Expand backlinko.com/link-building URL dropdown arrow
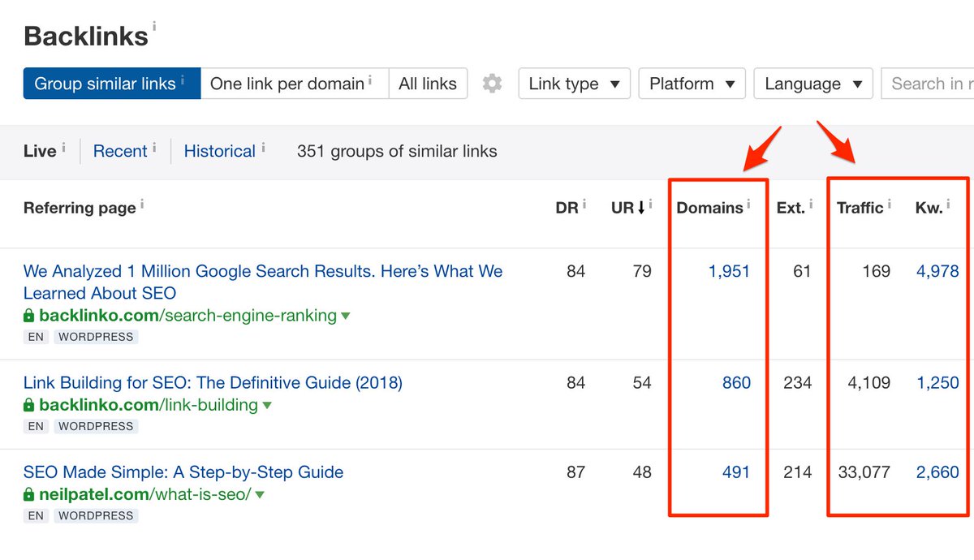 click(x=267, y=405)
